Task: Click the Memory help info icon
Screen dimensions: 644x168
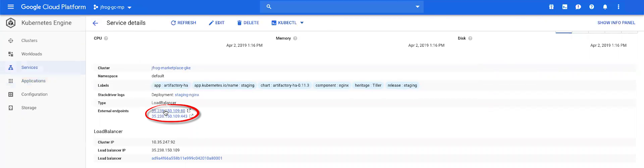Action: (x=295, y=38)
